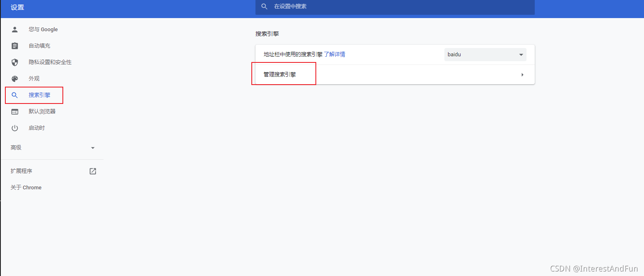644x276 pixels.
Task: Click the 高级 label in the sidebar
Action: pos(16,148)
